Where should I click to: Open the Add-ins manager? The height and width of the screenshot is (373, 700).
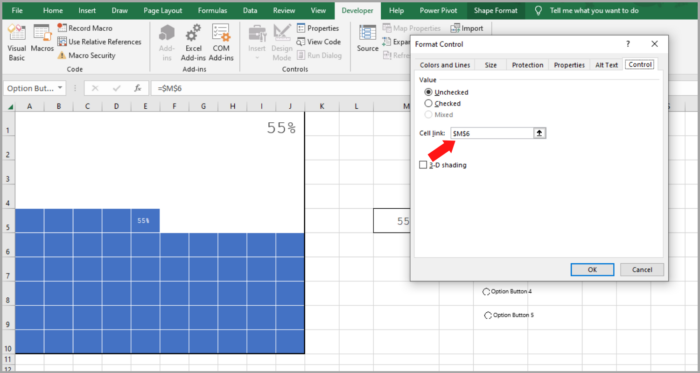(x=167, y=43)
